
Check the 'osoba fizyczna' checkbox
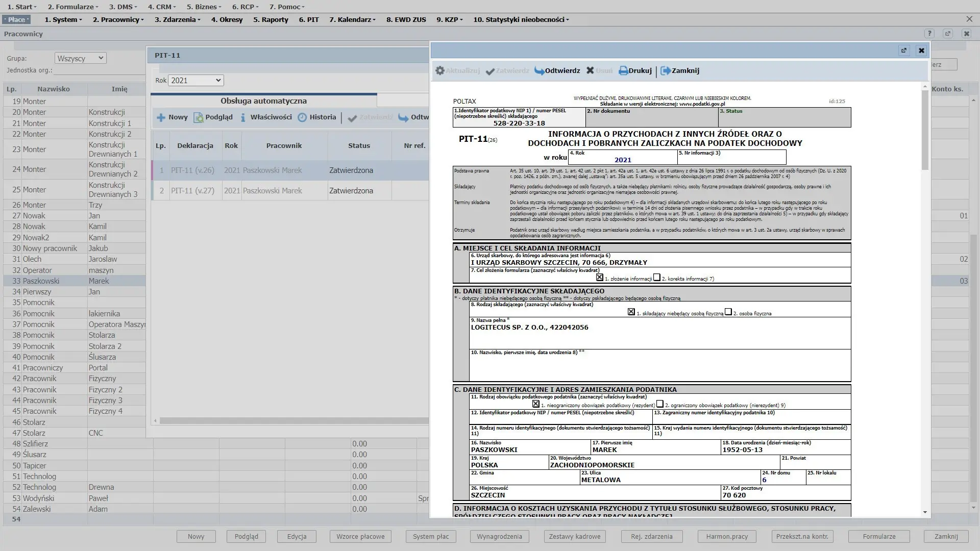728,312
